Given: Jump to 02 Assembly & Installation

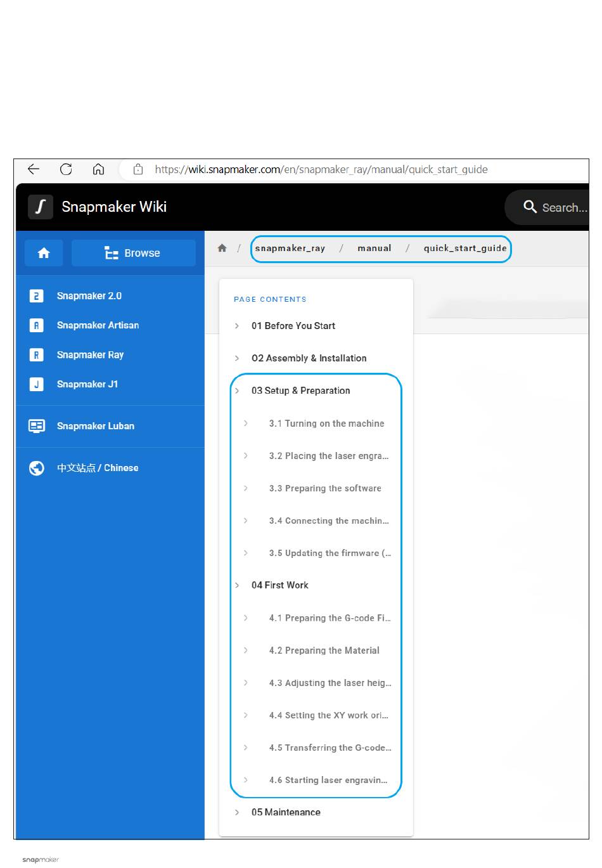Looking at the screenshot, I should tap(309, 358).
